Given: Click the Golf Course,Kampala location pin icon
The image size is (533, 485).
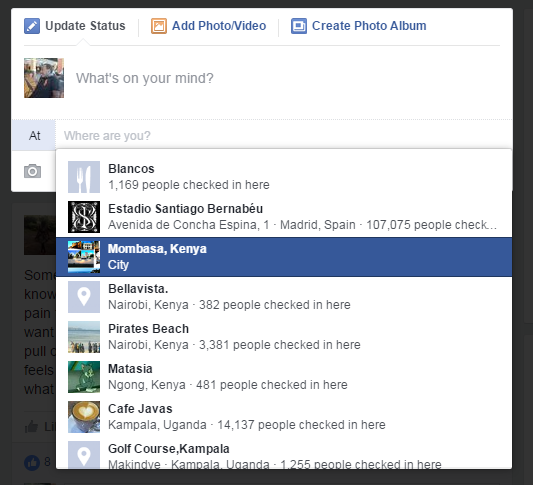Looking at the screenshot, I should [84, 455].
